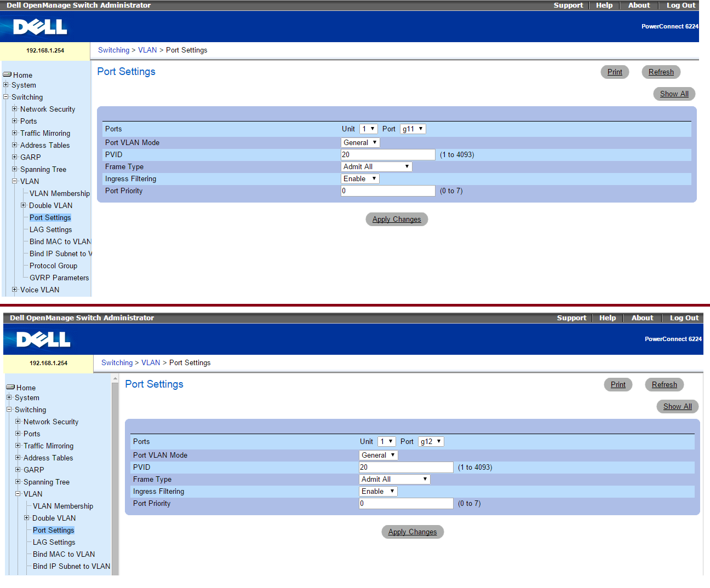
Task: Click the sidebar vertical scrollbar on the g12 page
Action: click(115, 475)
